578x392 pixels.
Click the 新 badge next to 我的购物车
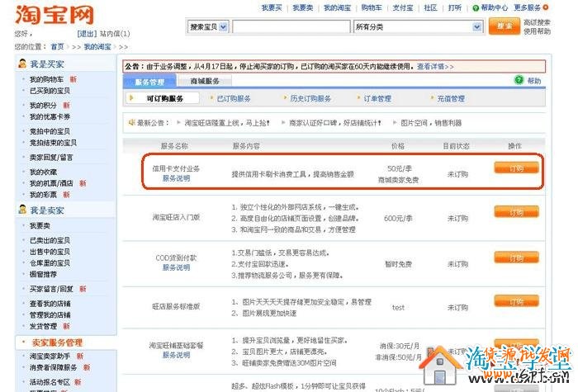(x=73, y=79)
